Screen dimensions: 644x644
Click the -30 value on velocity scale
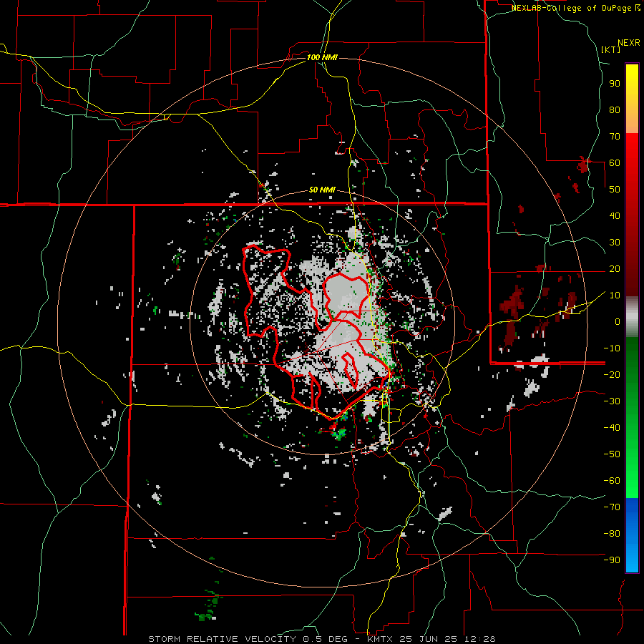tap(612, 401)
